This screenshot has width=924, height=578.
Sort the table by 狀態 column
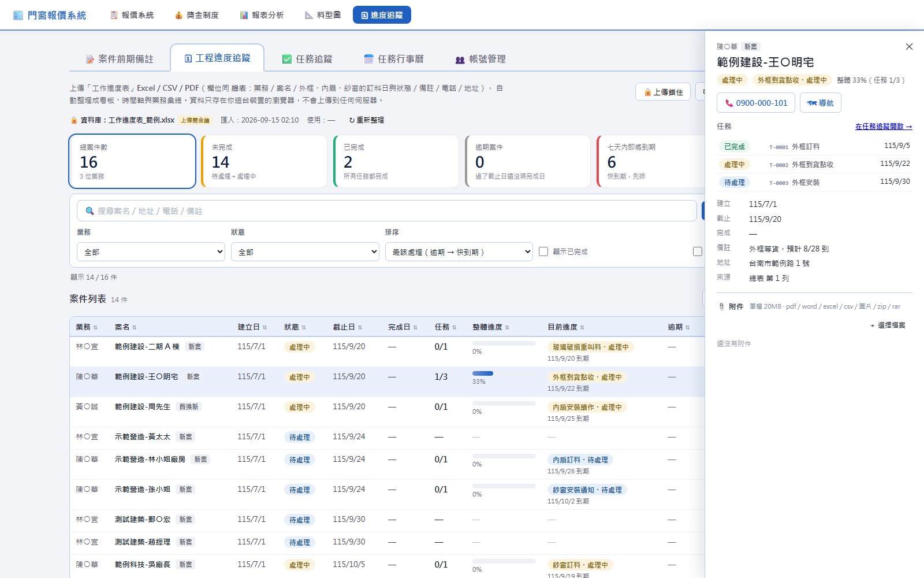(x=295, y=327)
